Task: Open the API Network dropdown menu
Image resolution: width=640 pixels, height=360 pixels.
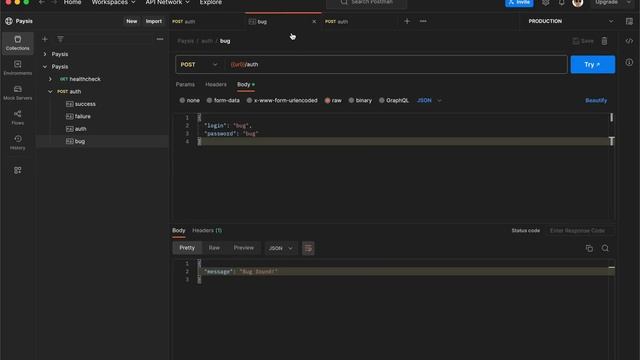Action: (167, 2)
